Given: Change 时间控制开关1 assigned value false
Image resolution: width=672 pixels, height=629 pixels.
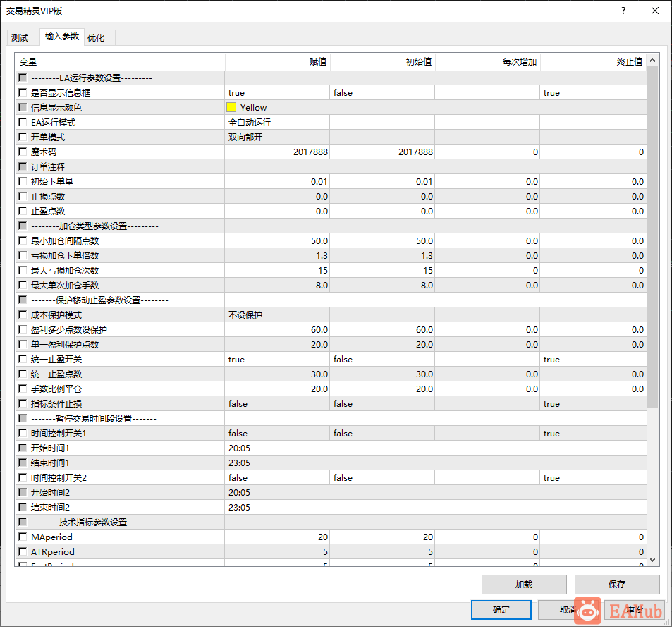Looking at the screenshot, I should point(277,433).
